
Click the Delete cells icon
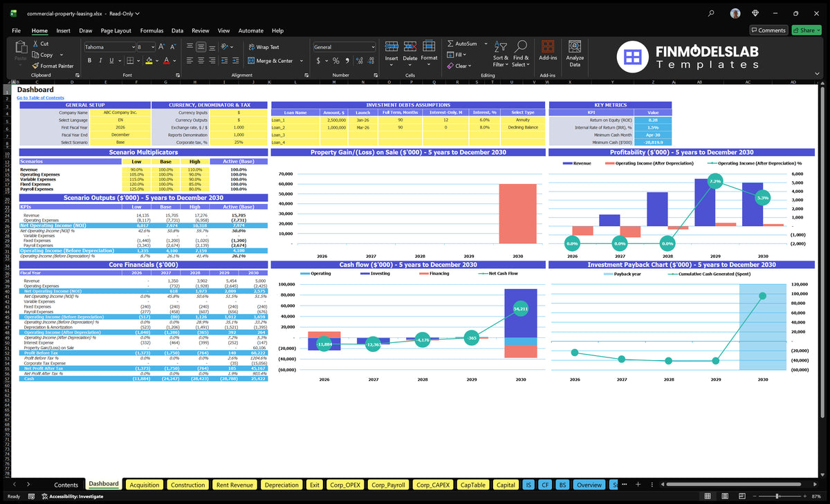410,46
